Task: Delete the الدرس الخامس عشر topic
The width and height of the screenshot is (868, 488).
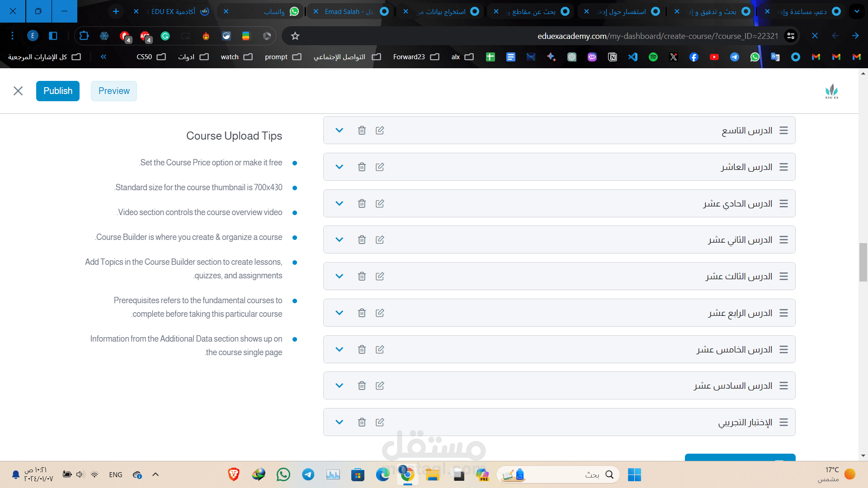Action: pos(362,350)
